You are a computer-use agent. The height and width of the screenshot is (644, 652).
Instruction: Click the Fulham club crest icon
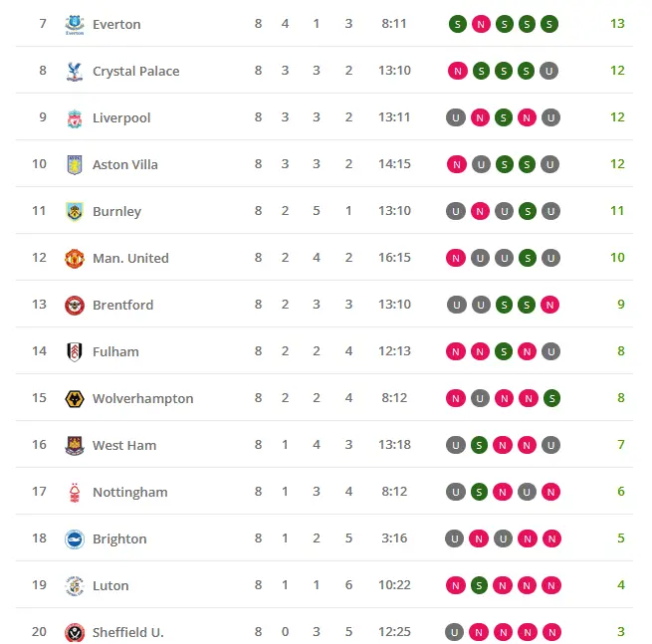[75, 351]
